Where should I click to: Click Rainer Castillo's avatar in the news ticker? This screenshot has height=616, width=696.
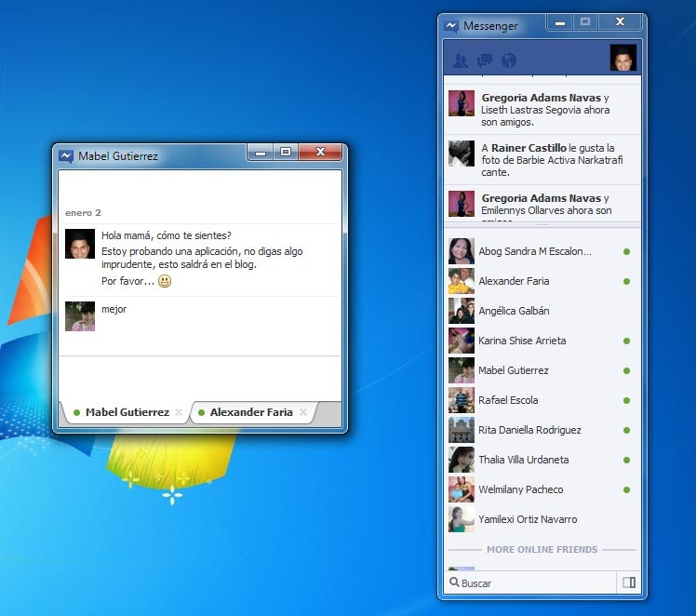coord(462,154)
